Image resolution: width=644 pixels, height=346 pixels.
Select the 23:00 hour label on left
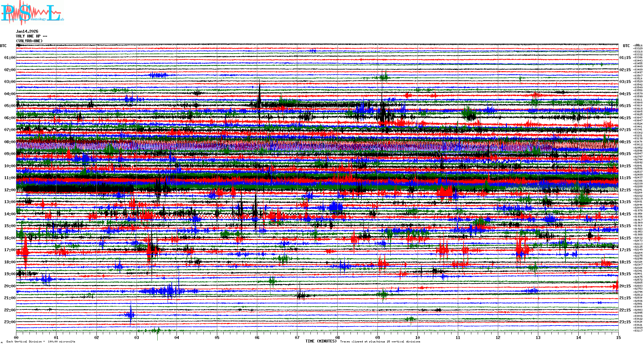10,322
